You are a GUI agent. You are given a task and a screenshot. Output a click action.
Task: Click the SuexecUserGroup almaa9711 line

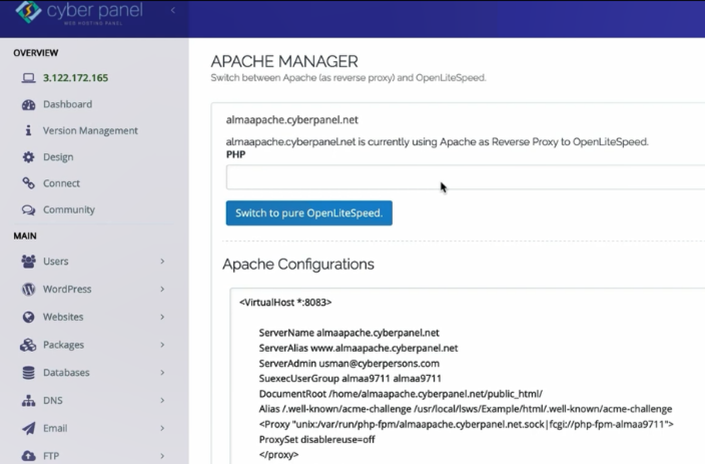(x=350, y=379)
